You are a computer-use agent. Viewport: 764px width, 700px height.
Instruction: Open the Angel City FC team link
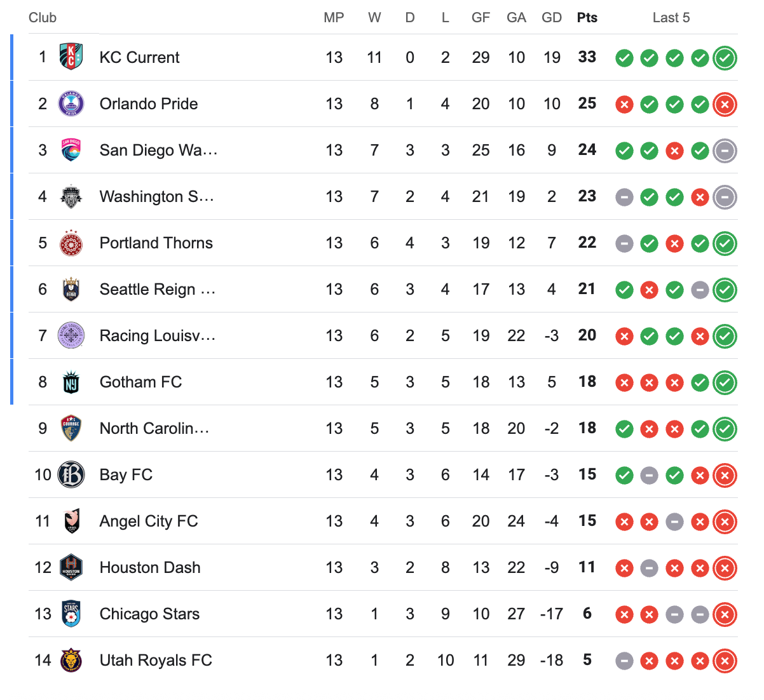click(149, 521)
